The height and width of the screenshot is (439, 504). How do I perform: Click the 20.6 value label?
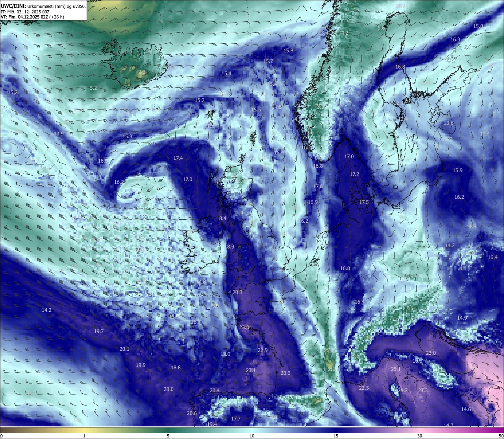click(x=192, y=413)
